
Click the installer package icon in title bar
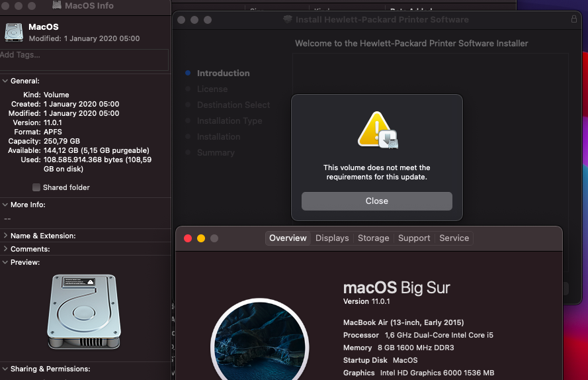[x=288, y=19]
